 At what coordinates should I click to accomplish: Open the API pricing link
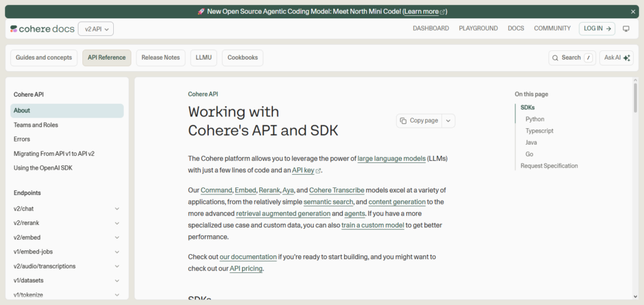coord(246,269)
